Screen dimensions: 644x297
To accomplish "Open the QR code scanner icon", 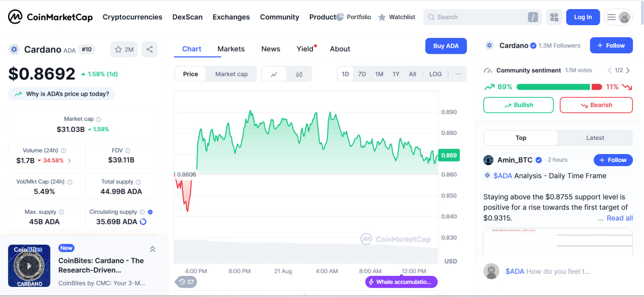I will click(554, 17).
